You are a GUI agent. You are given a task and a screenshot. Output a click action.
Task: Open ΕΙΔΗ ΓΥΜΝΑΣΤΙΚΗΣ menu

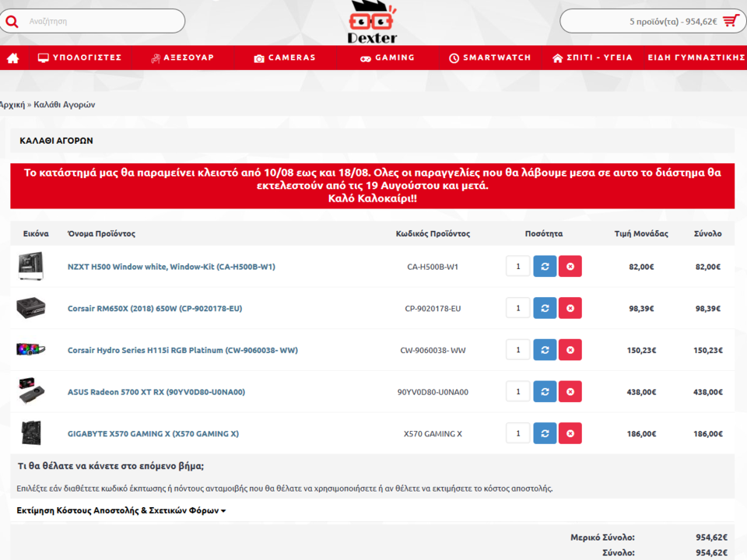(x=696, y=58)
